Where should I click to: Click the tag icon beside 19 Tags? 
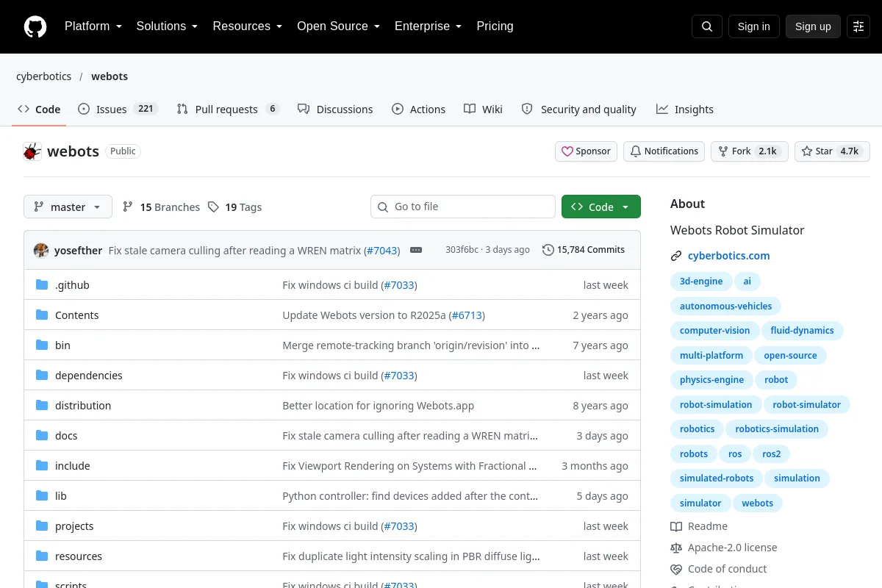click(x=213, y=207)
